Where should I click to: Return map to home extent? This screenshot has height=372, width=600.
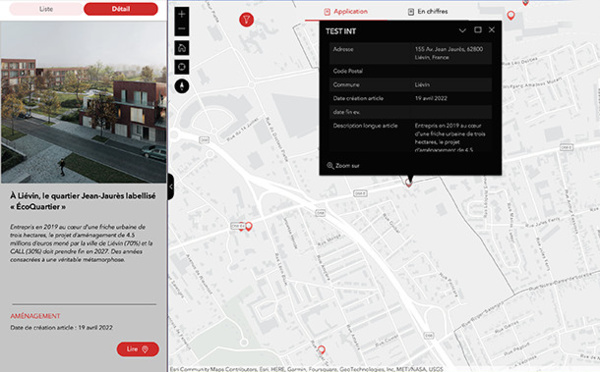(x=182, y=48)
